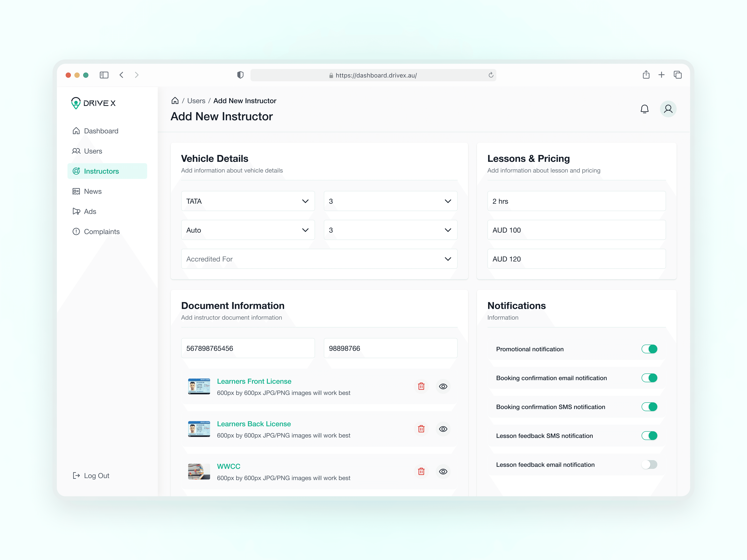
Task: Toggle the browser sidebar panel icon
Action: click(x=104, y=75)
